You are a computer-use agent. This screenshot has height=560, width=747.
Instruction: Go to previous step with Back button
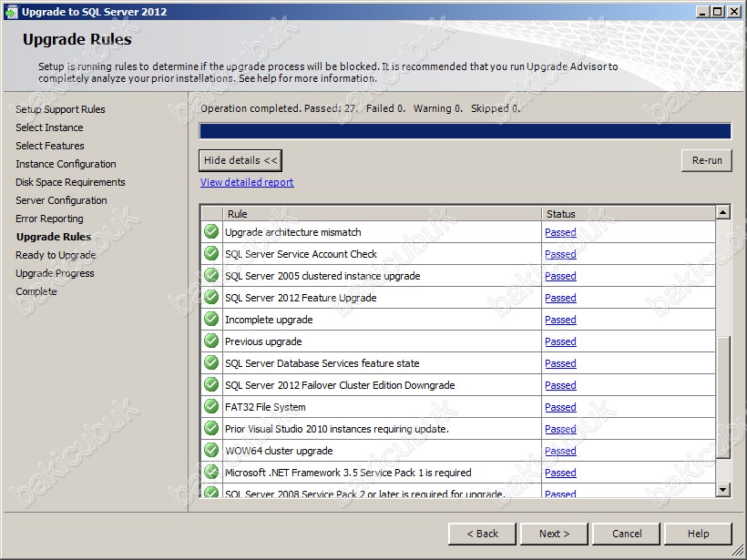(482, 534)
